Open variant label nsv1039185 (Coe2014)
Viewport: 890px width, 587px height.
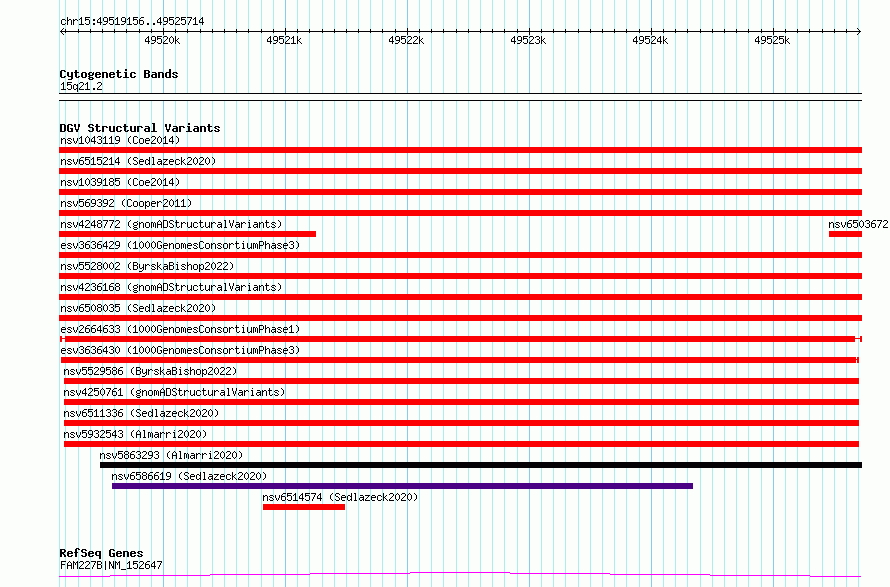[120, 182]
